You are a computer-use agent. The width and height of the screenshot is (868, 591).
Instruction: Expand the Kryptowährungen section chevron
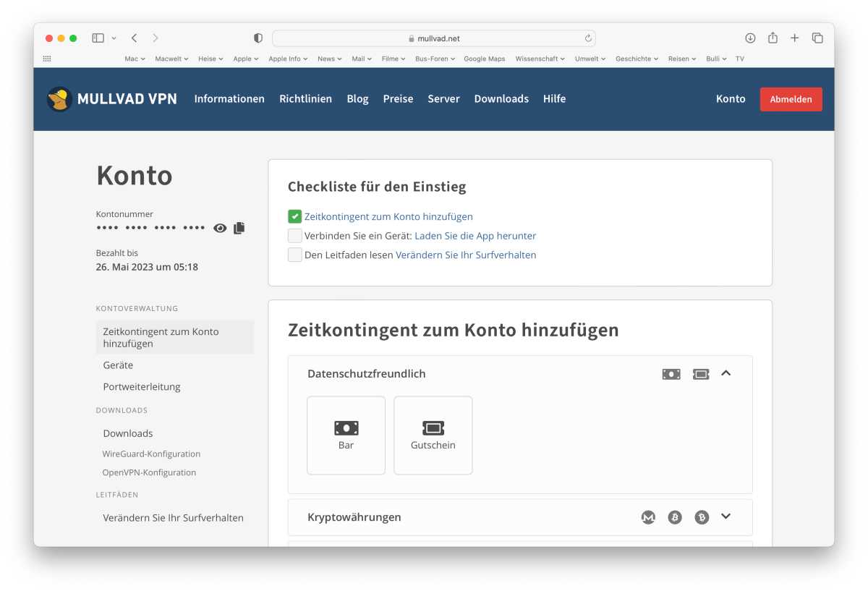[x=726, y=516]
